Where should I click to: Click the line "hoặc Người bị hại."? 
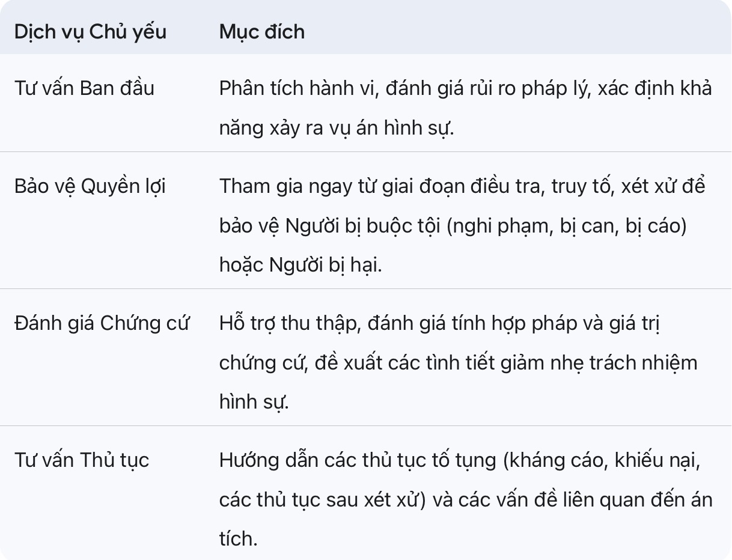click(x=300, y=265)
